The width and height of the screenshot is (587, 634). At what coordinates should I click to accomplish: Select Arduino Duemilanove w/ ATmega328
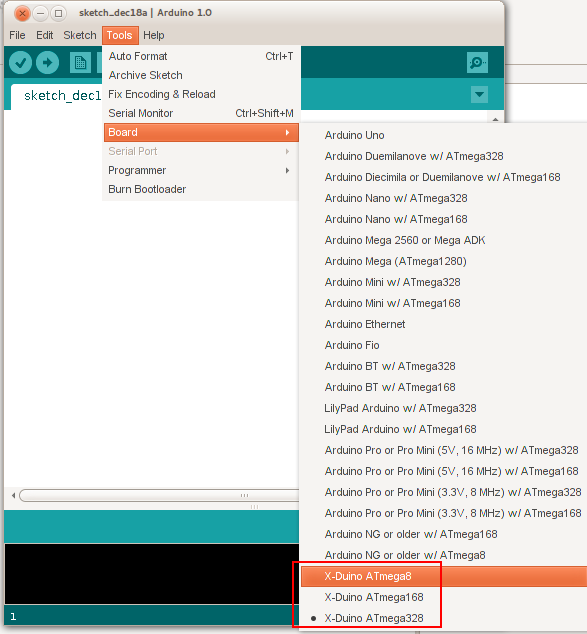[x=444, y=156]
